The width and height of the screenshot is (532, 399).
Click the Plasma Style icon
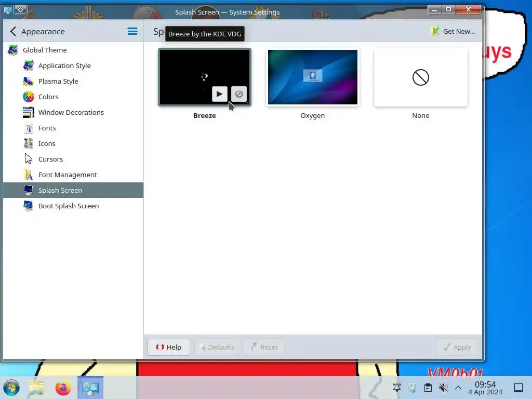(29, 82)
